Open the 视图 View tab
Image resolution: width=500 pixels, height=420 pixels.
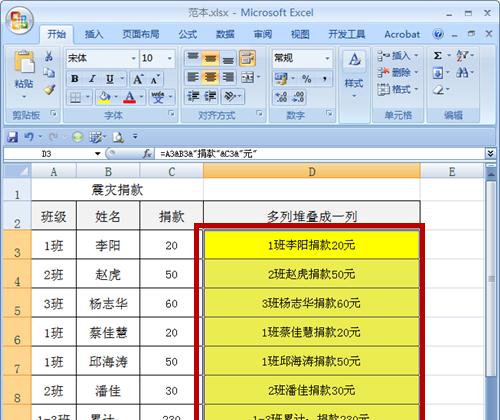pyautogui.click(x=300, y=34)
